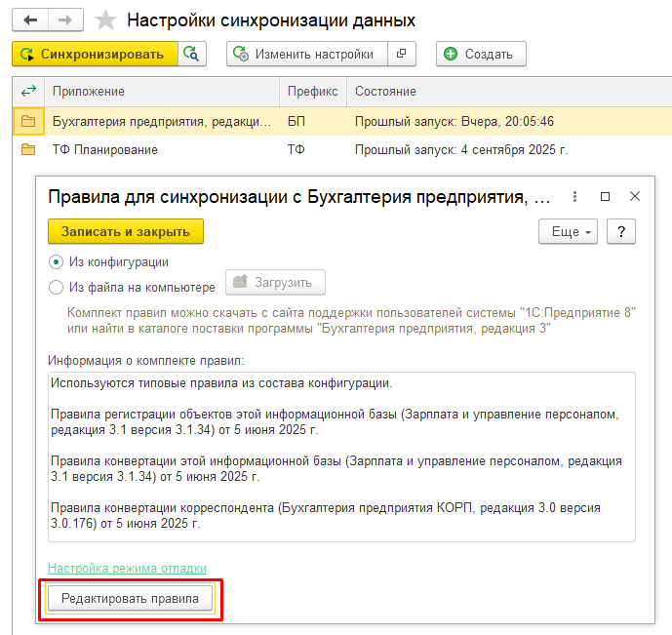Click the arrows column header icon

(x=28, y=92)
